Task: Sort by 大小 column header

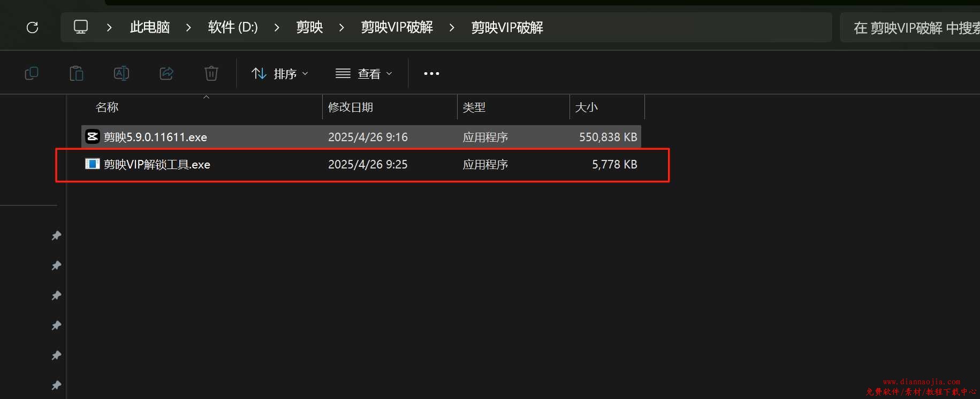Action: (x=586, y=107)
